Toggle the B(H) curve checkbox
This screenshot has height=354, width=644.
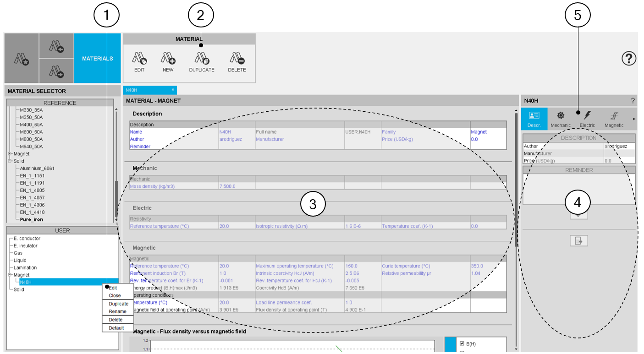coord(462,343)
